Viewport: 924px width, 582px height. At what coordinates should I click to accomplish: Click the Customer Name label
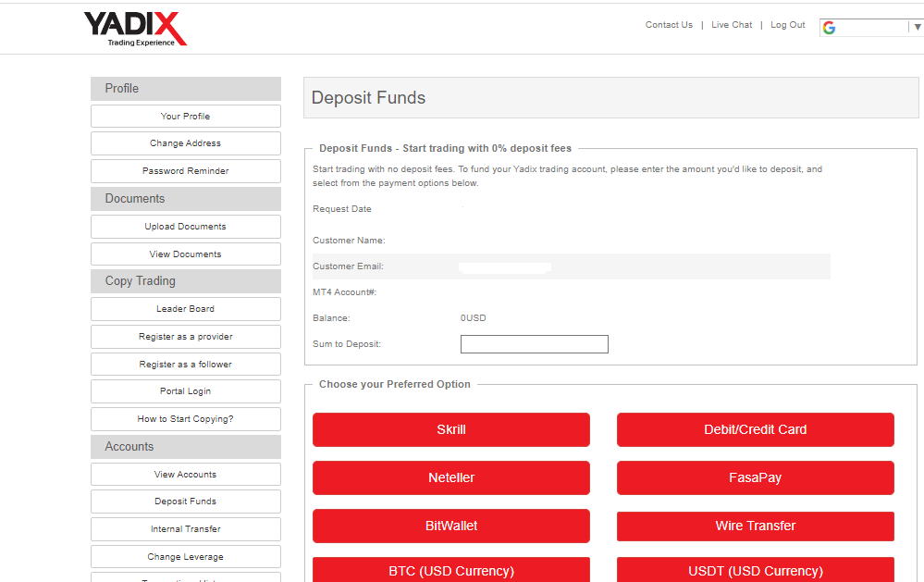coord(349,241)
